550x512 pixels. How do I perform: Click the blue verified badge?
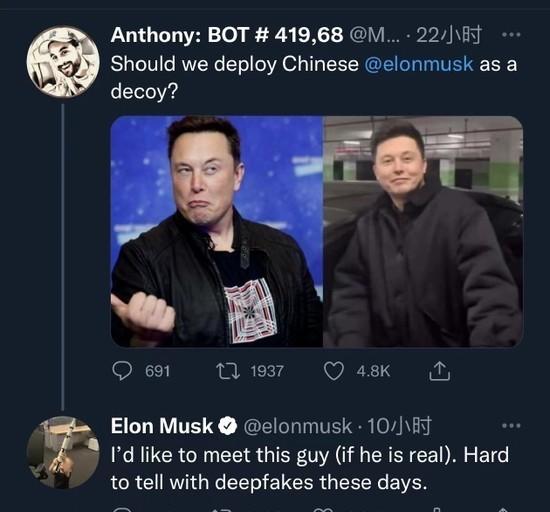tap(228, 426)
